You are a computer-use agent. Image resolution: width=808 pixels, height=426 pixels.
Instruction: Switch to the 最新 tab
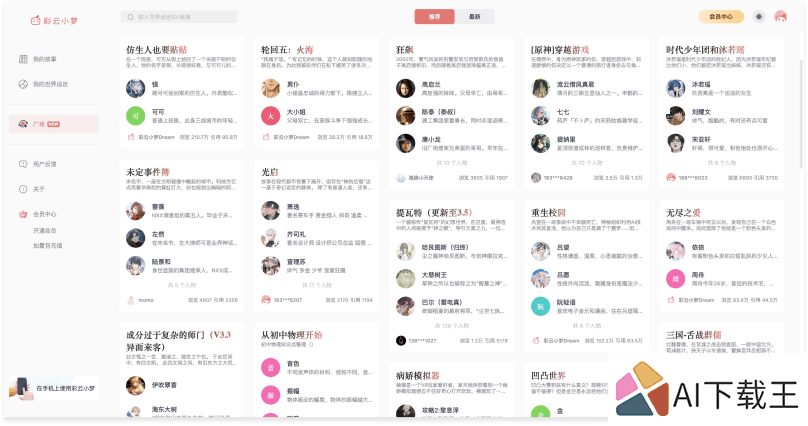[x=475, y=16]
